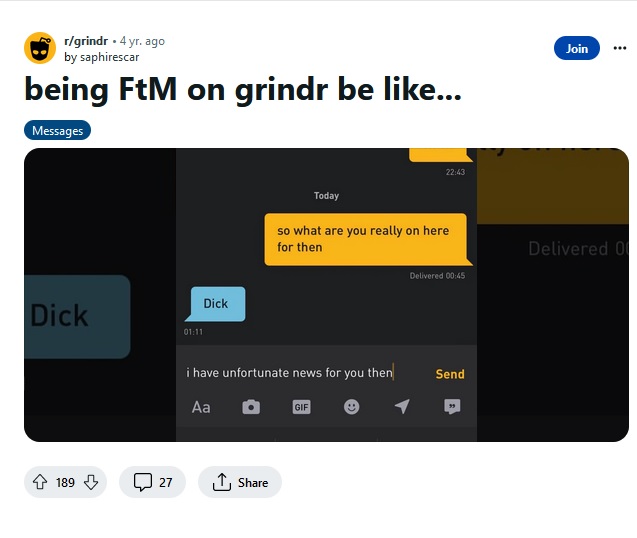Image resolution: width=637 pixels, height=538 pixels.
Task: Select the Messages flair tag
Action: 57,130
